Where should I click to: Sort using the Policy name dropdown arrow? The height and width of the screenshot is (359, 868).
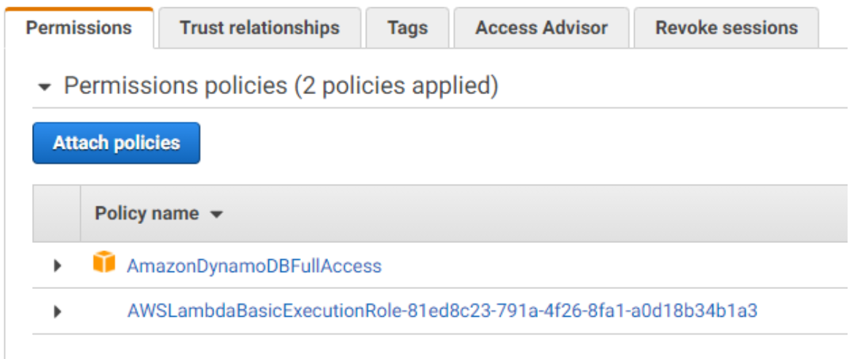[216, 215]
